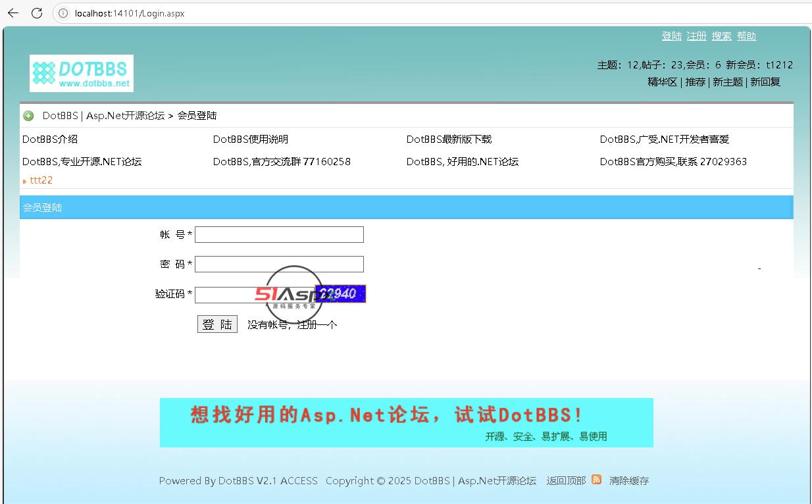
Task: Open DotBBS最新版下载 link
Action: pyautogui.click(x=449, y=139)
